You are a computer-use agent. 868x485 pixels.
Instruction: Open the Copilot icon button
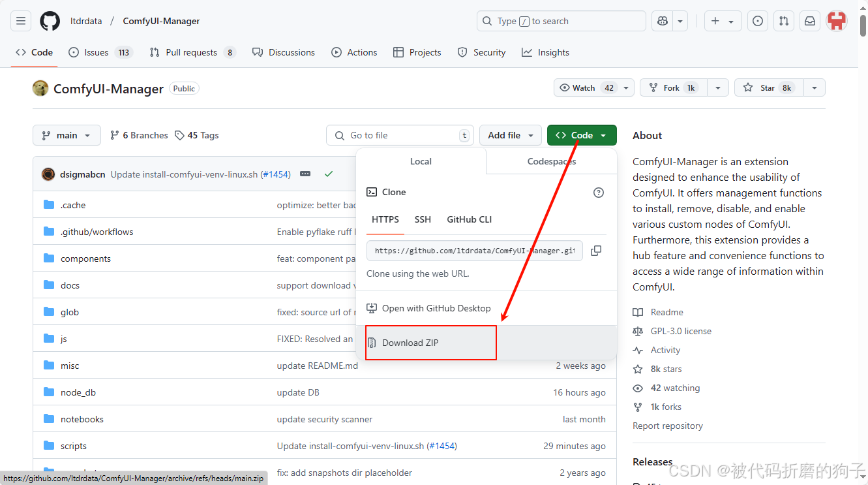pyautogui.click(x=663, y=21)
